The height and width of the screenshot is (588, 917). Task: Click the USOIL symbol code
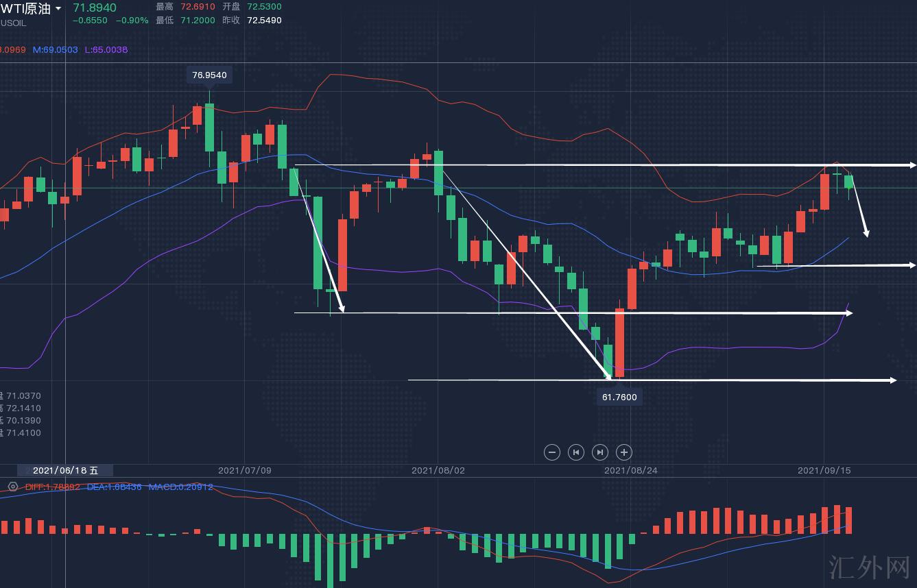click(12, 22)
